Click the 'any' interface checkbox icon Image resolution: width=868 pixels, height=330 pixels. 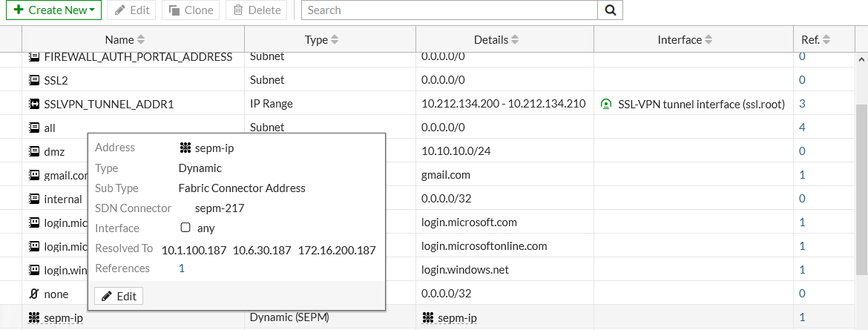pyautogui.click(x=185, y=228)
